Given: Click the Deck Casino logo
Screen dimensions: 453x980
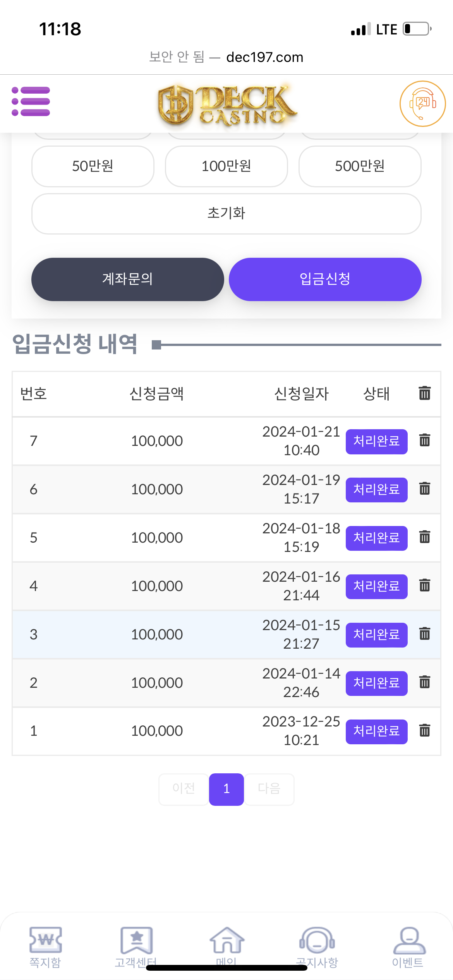Looking at the screenshot, I should [226, 105].
